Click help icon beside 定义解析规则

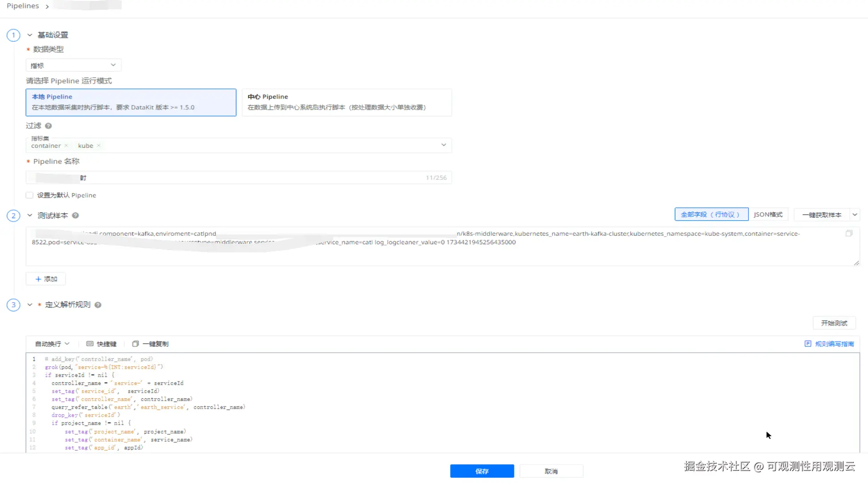(x=98, y=305)
